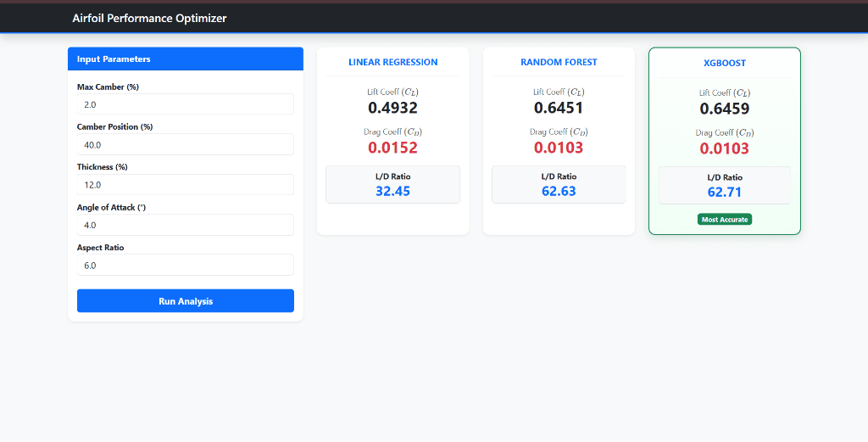The image size is (868, 442).
Task: Click the Angle of Attack input field
Action: (186, 225)
